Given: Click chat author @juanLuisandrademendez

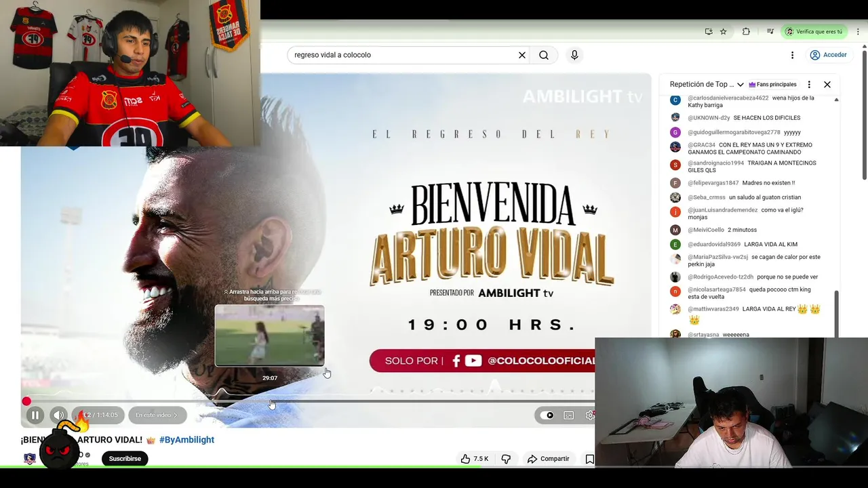Looking at the screenshot, I should [723, 210].
